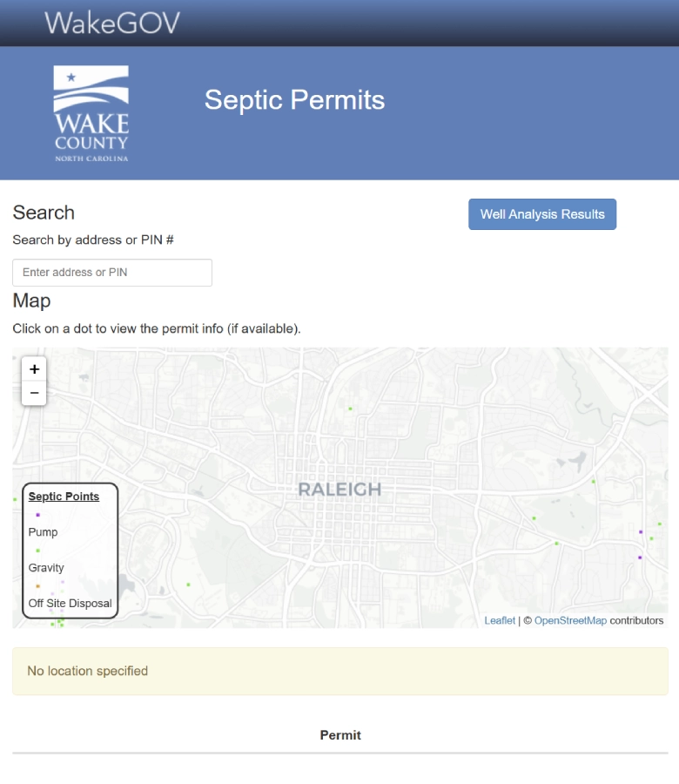Click the Septic Permits page title

coord(296,100)
